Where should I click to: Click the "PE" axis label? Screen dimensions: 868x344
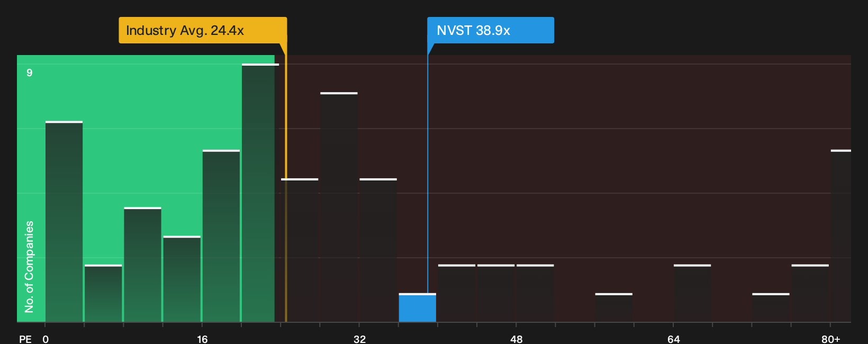point(25,339)
